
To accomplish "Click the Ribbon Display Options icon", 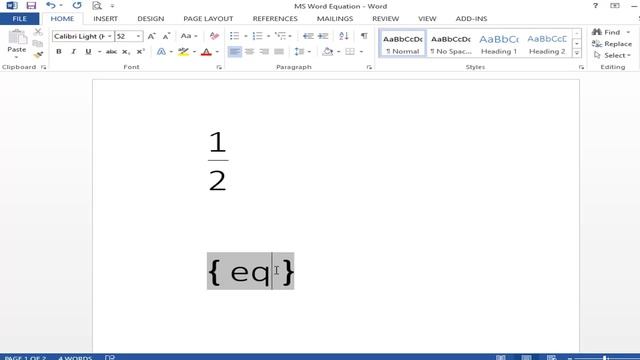I will [615, 6].
